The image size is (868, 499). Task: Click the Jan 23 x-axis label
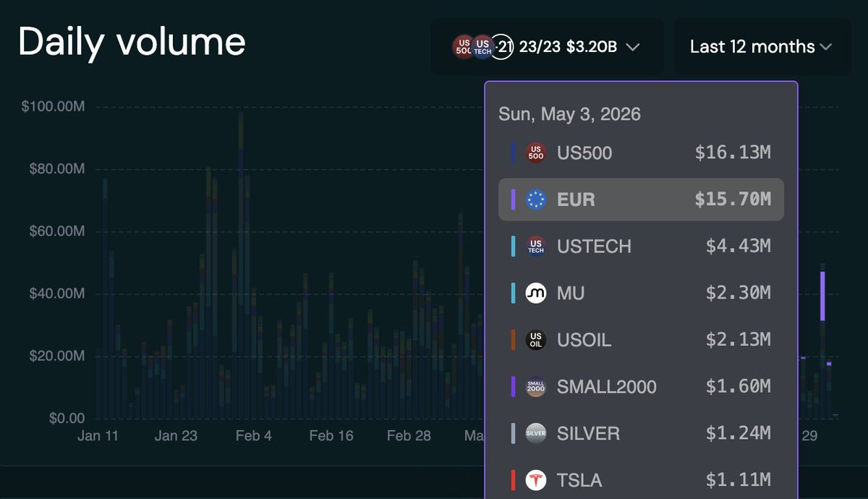click(176, 436)
